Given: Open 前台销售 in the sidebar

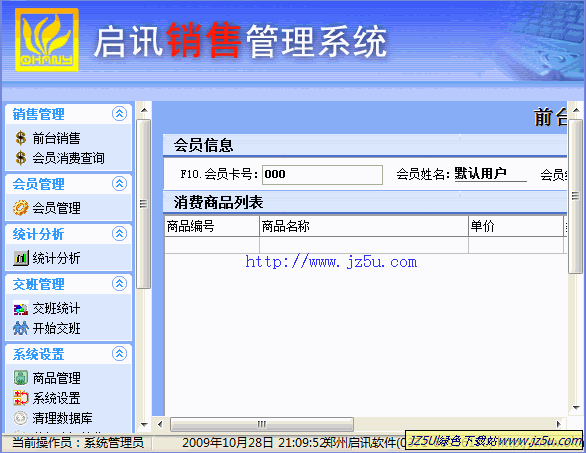Looking at the screenshot, I should [56, 138].
